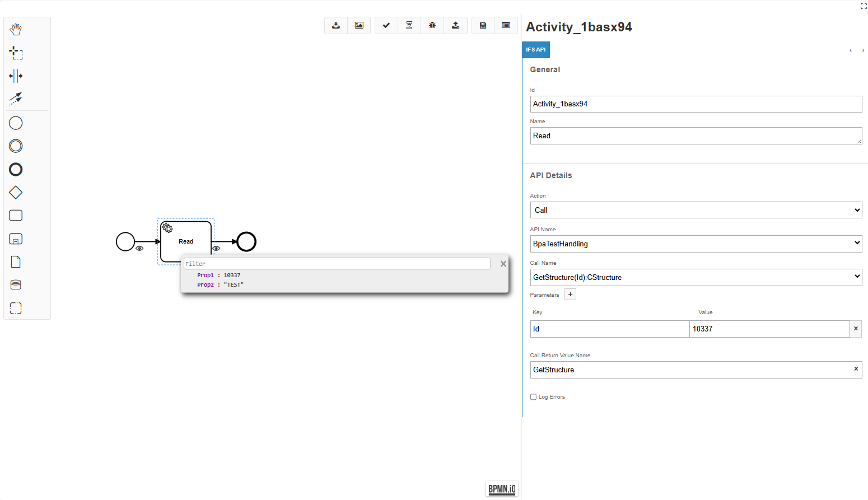Viewport: 868px width, 500px height.
Task: Switch to the IFS API tab
Action: point(536,50)
